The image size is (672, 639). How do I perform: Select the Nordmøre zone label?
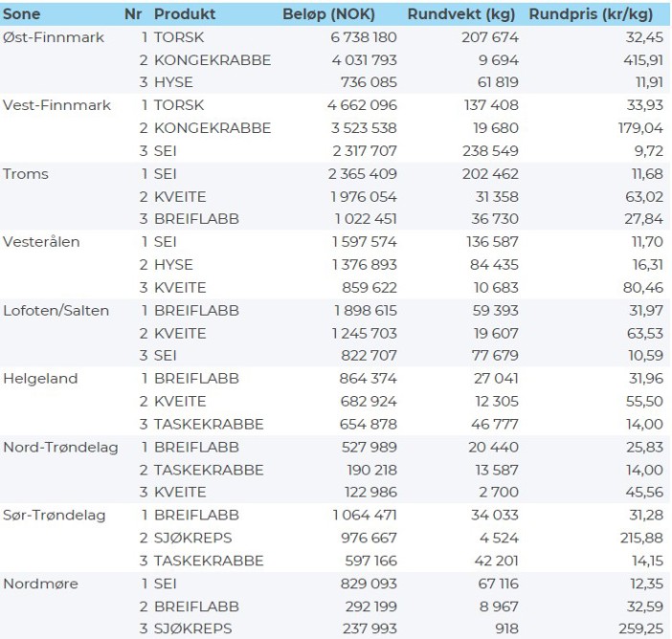click(x=39, y=584)
